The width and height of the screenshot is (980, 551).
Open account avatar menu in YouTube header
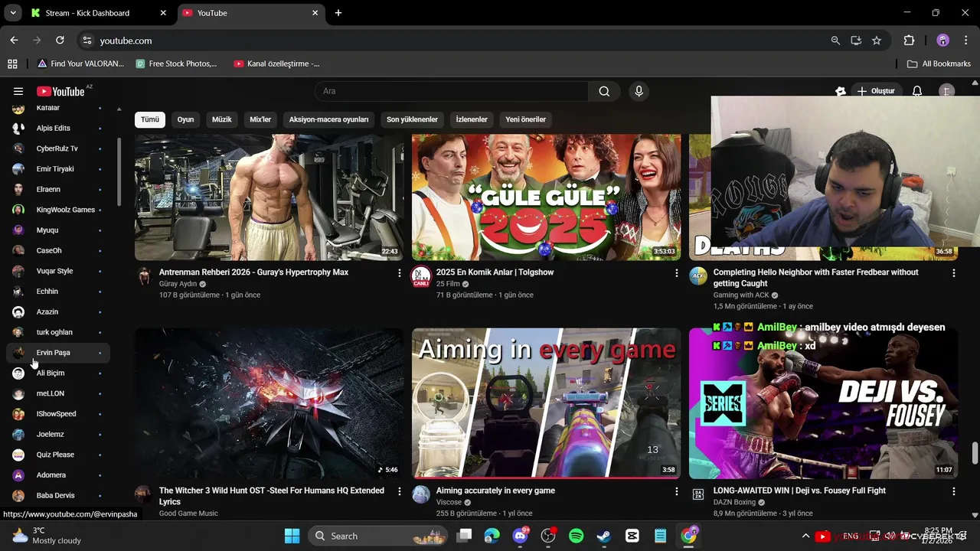[947, 91]
